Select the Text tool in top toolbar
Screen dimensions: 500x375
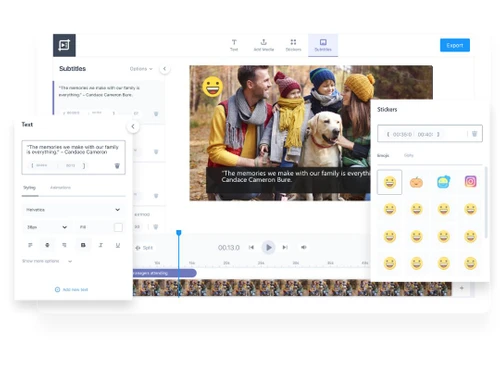[234, 45]
